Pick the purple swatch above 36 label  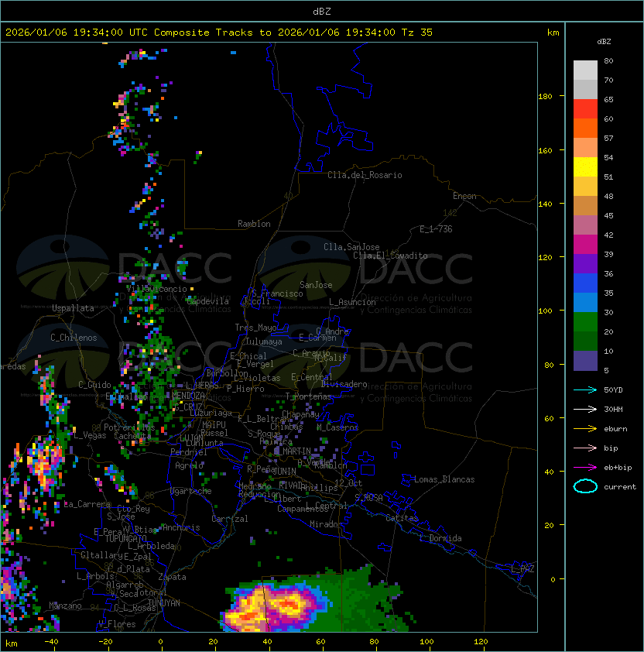point(585,263)
